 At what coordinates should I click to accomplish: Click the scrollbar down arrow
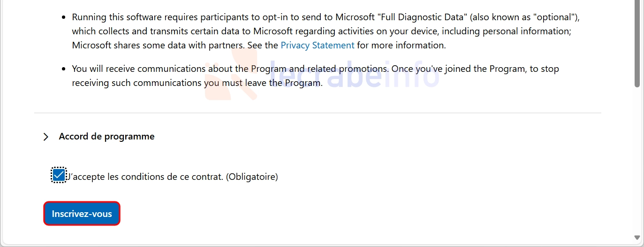(x=637, y=238)
